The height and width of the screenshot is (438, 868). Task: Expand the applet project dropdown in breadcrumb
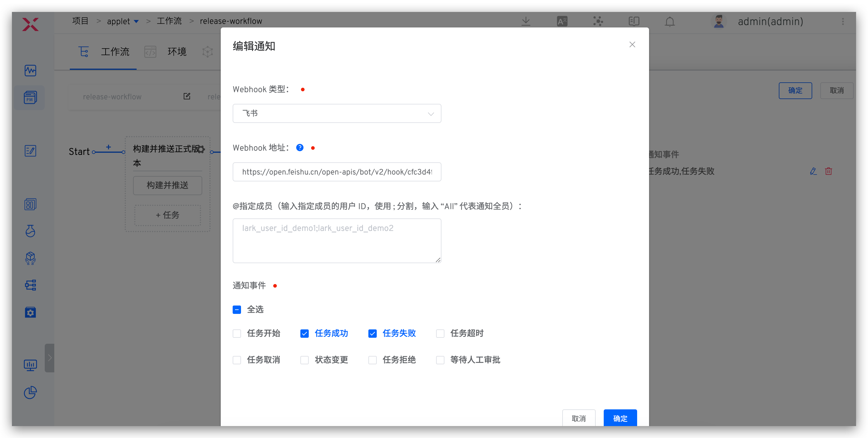click(x=136, y=21)
